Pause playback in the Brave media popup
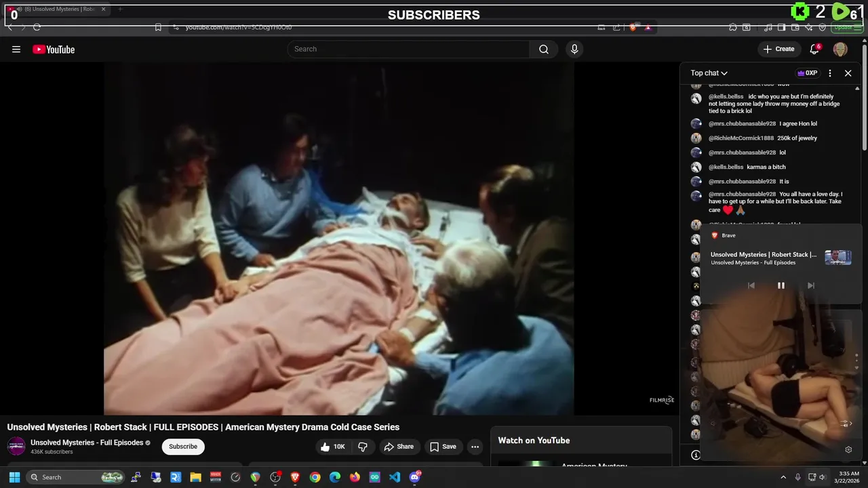This screenshot has width=868, height=488. pos(781,285)
